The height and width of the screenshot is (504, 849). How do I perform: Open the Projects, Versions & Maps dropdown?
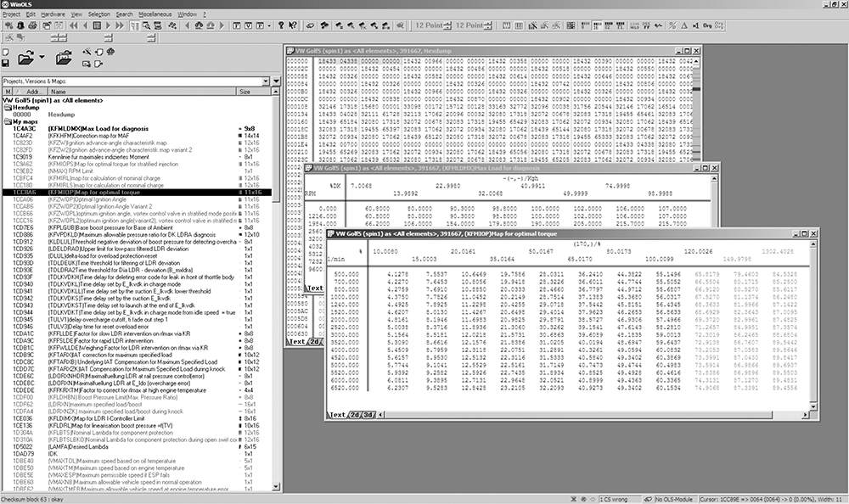click(x=127, y=81)
